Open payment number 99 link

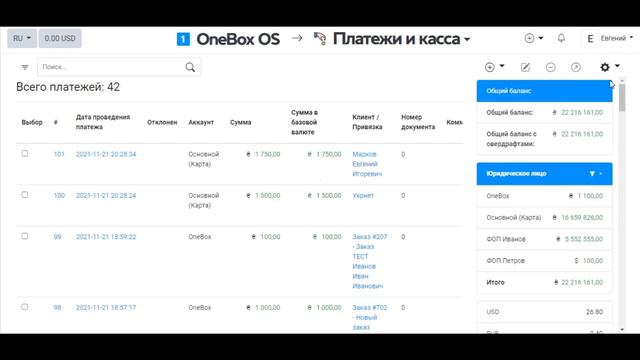tap(57, 237)
